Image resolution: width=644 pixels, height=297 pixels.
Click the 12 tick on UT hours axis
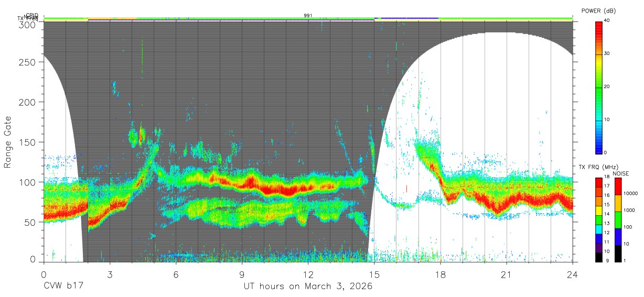click(x=308, y=274)
